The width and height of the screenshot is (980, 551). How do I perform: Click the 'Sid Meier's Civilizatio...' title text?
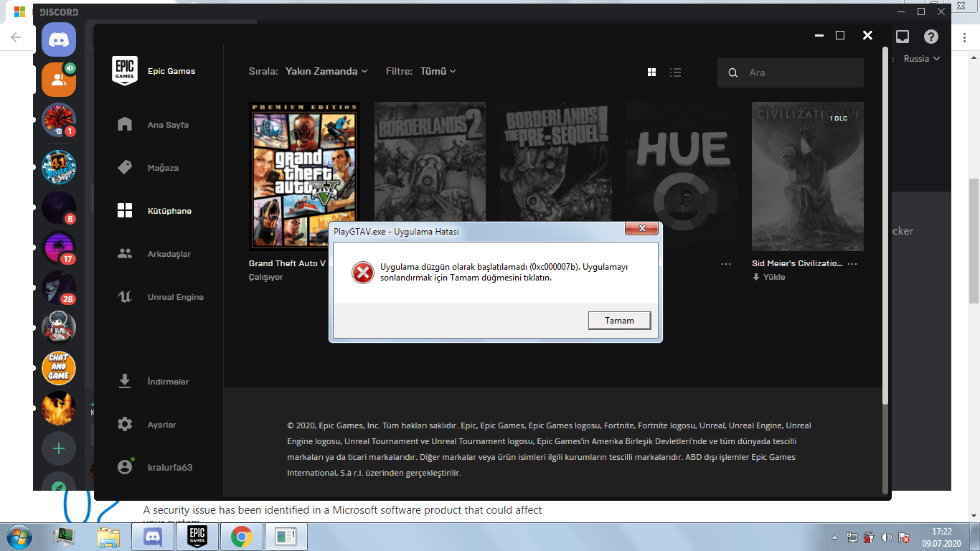797,263
